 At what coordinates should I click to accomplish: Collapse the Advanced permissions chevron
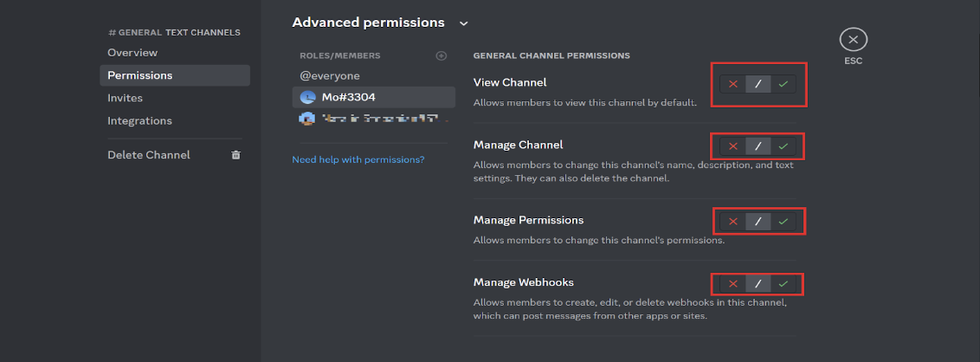coord(464,23)
